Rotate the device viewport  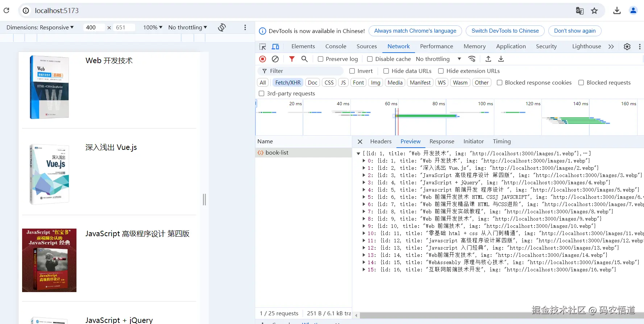(x=222, y=27)
